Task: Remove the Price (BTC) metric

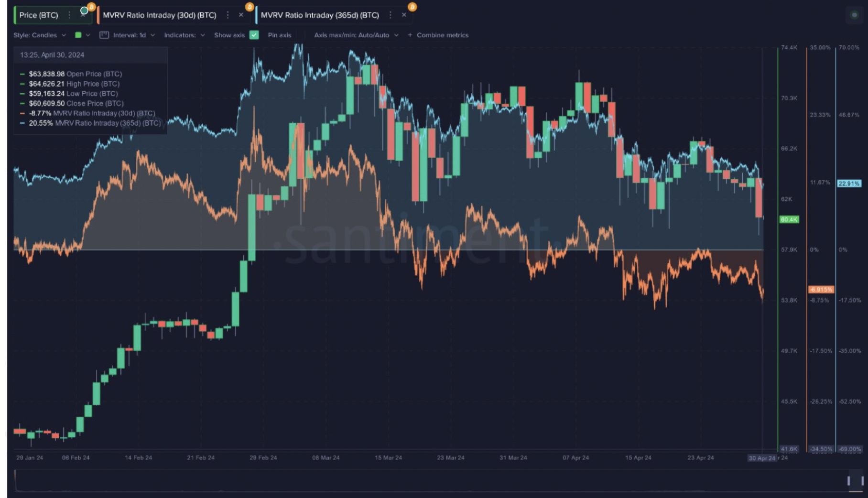Action: click(83, 15)
